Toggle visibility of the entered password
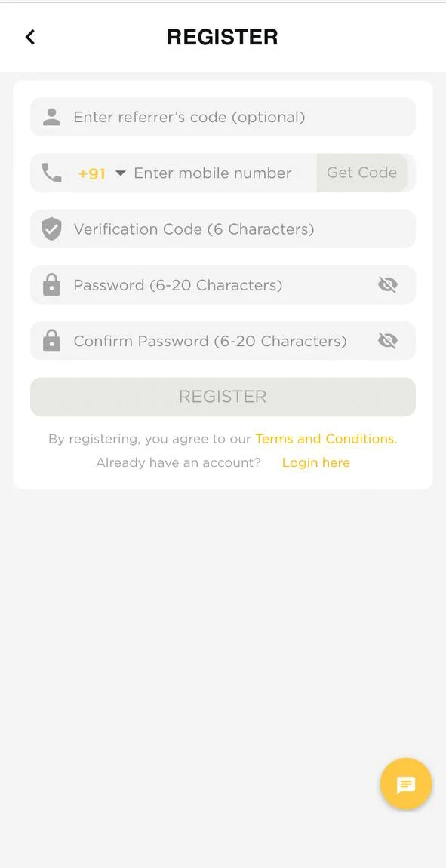Image resolution: width=446 pixels, height=868 pixels. (387, 284)
